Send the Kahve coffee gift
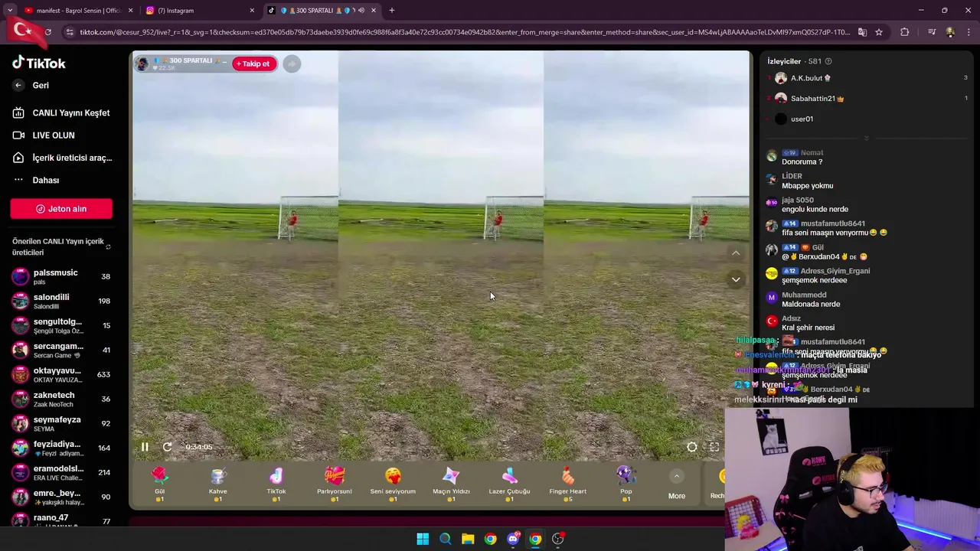Image resolution: width=980 pixels, height=551 pixels. (x=218, y=484)
